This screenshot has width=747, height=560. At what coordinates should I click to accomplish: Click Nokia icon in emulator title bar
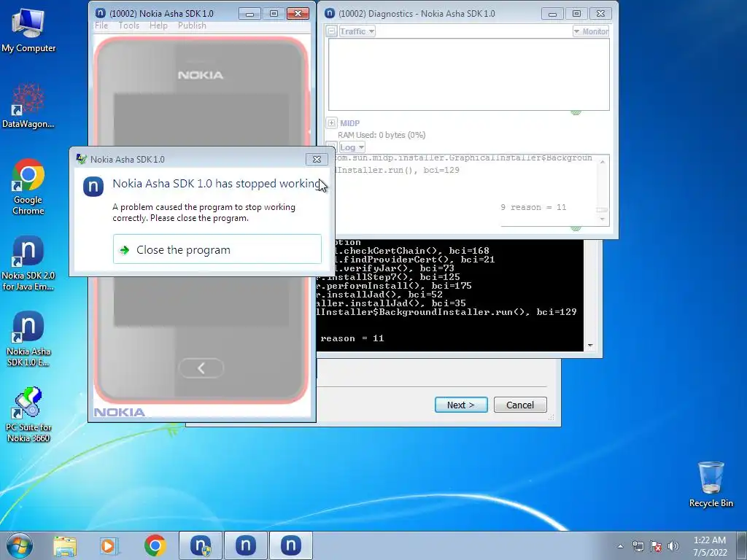click(x=101, y=13)
